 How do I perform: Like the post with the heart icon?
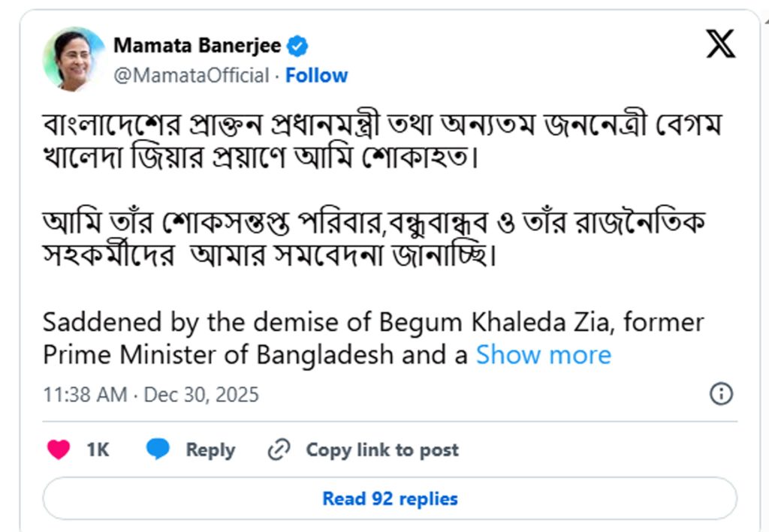59,449
